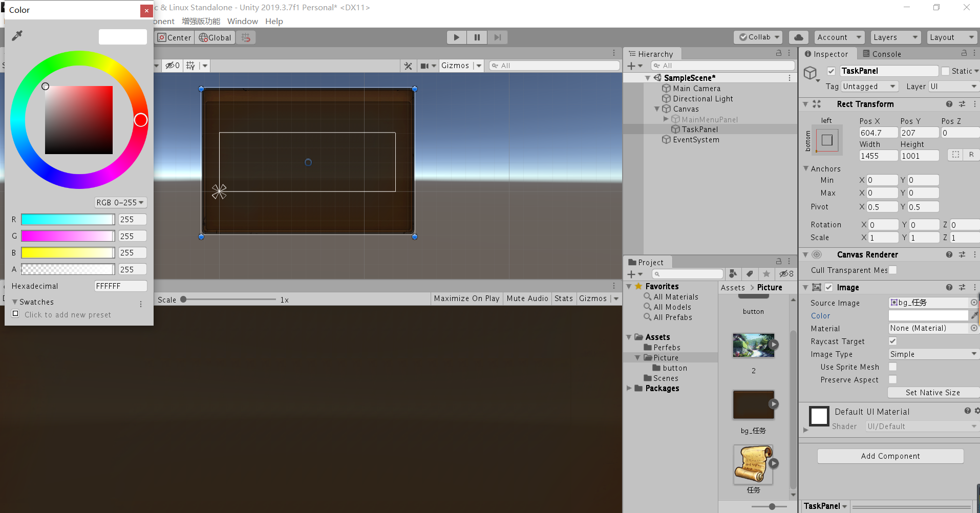Open the cloud services icon
The width and height of the screenshot is (980, 513).
[x=798, y=37]
